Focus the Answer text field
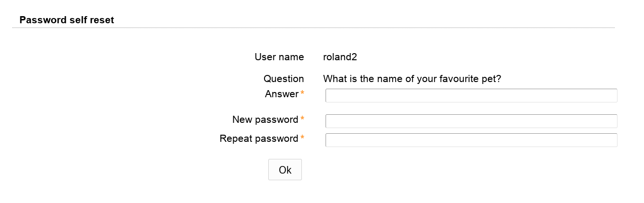Image resolution: width=644 pixels, height=203 pixels. (471, 95)
